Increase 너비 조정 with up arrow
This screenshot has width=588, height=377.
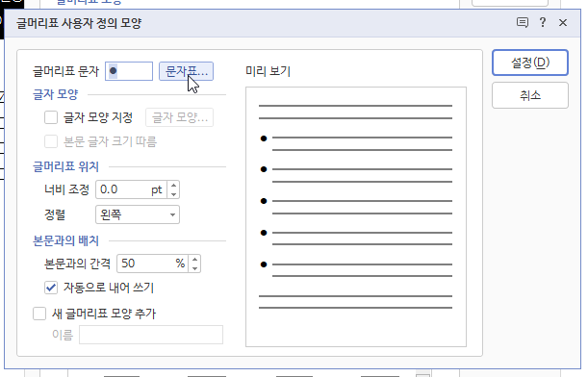tap(173, 185)
